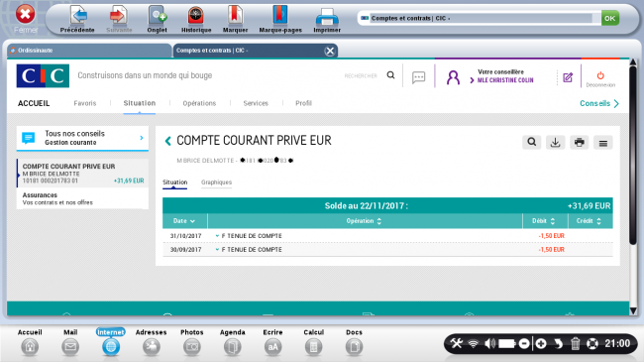644x362 pixels.
Task: Click the trash bin tray icon
Action: (575, 343)
